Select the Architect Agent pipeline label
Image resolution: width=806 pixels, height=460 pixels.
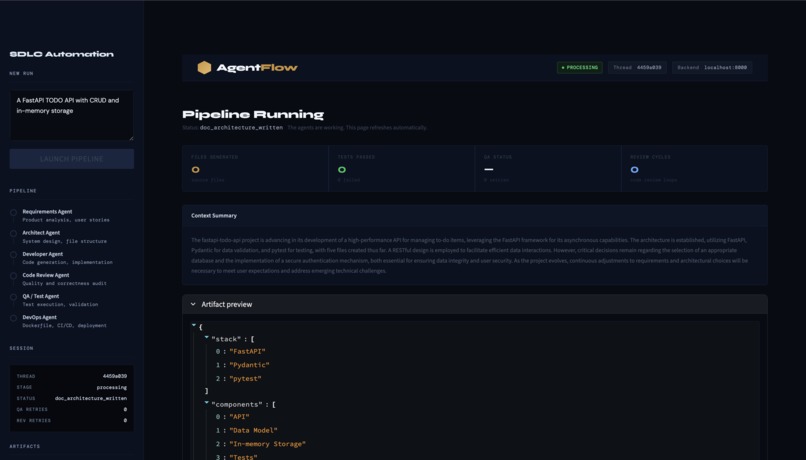tap(41, 232)
